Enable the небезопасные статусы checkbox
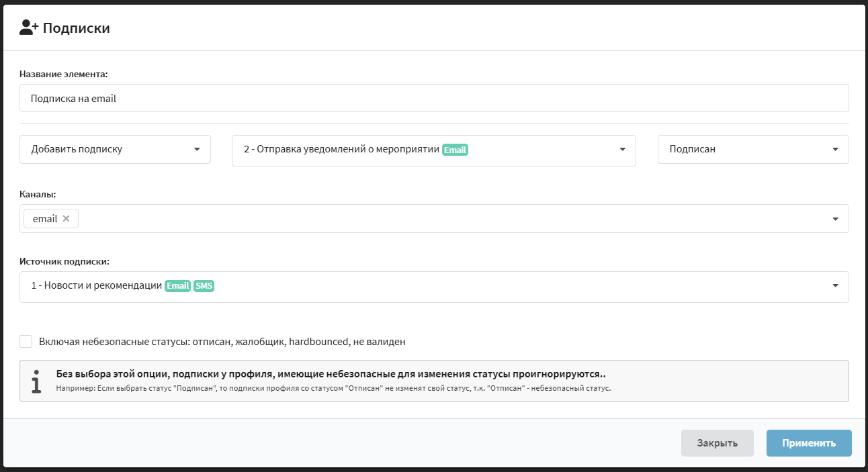Viewport: 868px width, 472px height. click(26, 342)
